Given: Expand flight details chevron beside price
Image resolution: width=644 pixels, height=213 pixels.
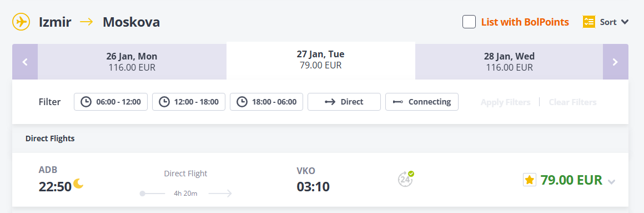Looking at the screenshot, I should click(612, 182).
